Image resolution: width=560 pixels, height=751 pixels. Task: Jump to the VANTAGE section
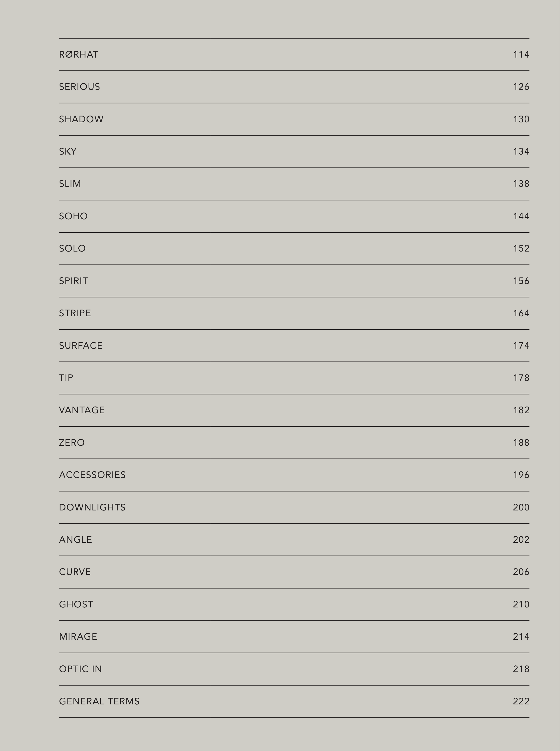pos(82,410)
